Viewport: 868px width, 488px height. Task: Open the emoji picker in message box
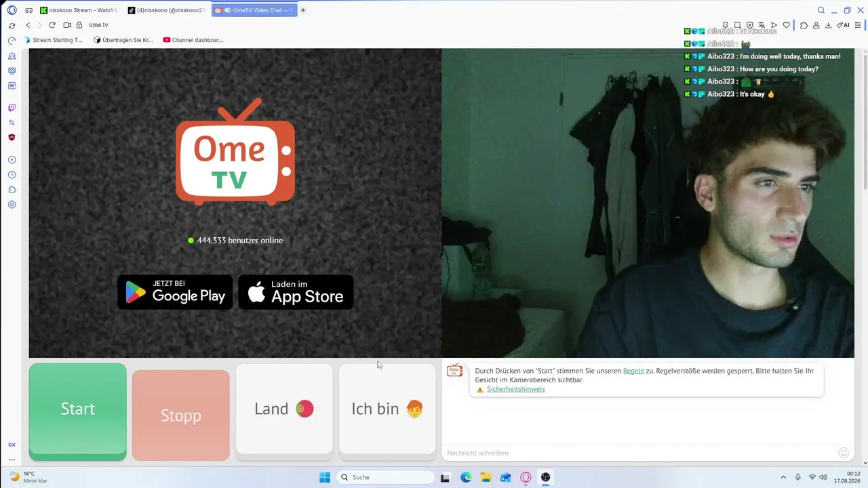click(x=844, y=453)
